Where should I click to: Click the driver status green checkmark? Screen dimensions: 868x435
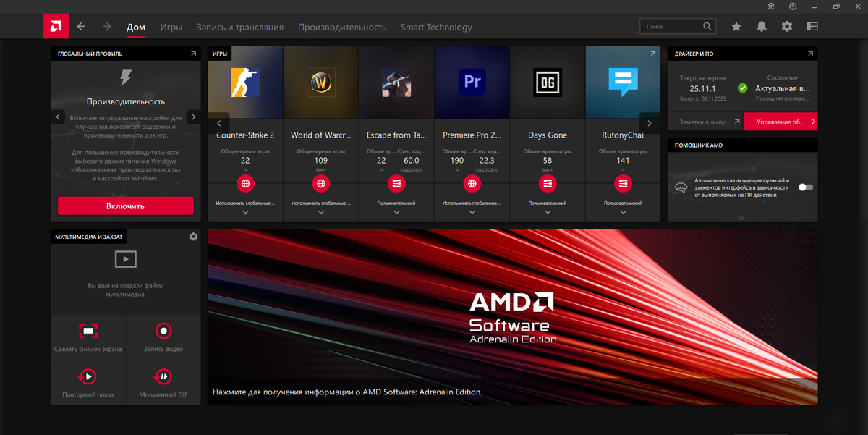click(742, 88)
